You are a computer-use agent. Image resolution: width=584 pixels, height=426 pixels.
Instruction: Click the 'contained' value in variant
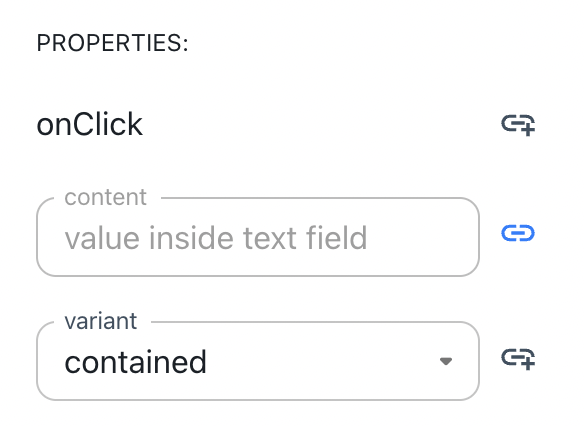pos(136,362)
